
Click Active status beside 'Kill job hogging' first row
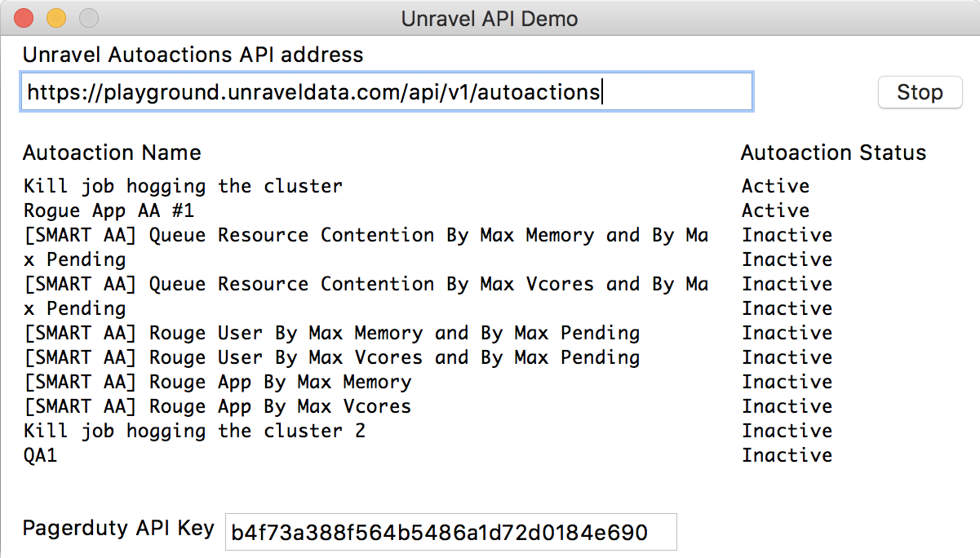pyautogui.click(x=775, y=186)
